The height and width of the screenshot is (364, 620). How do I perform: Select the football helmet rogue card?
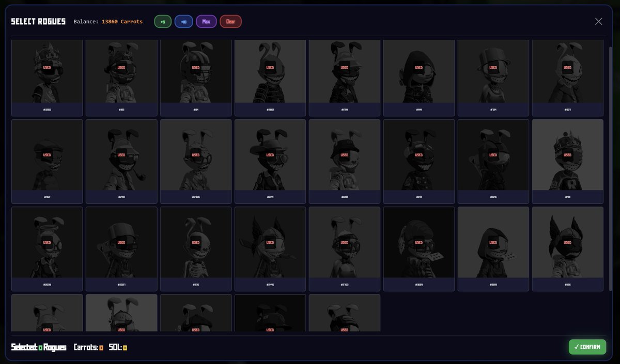(x=196, y=77)
